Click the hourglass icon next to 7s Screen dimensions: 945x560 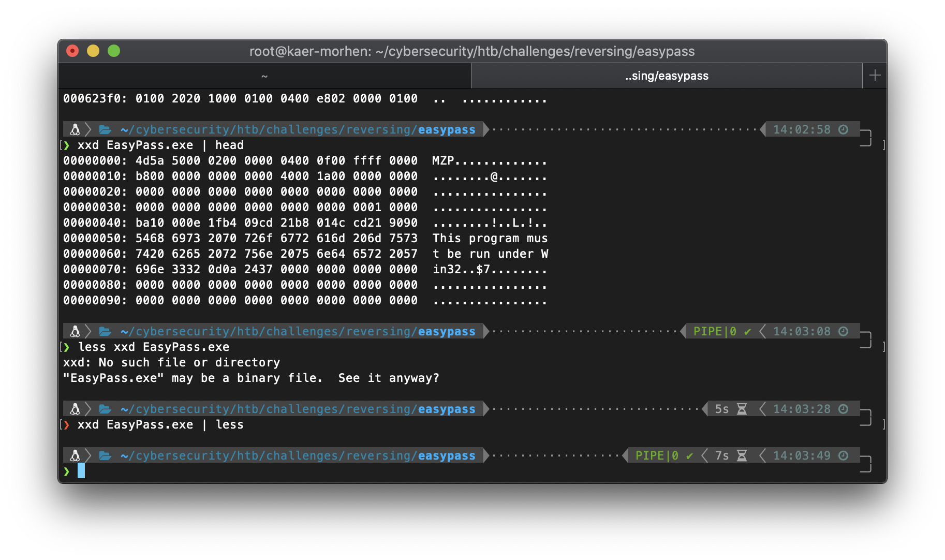(x=742, y=455)
